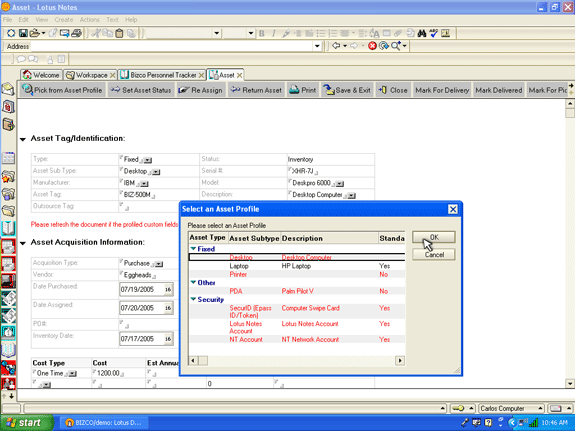Click Re Assign action button

[201, 90]
